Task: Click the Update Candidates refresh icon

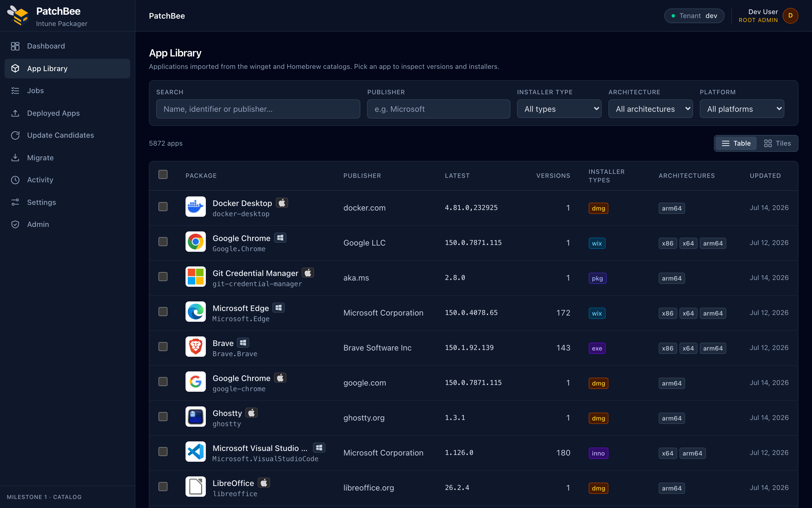Action: pos(15,135)
